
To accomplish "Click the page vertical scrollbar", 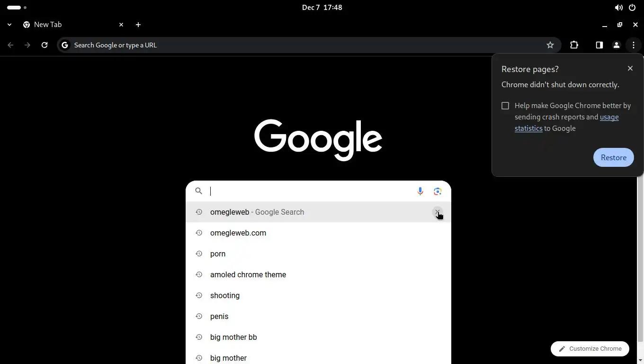I will (x=640, y=258).
